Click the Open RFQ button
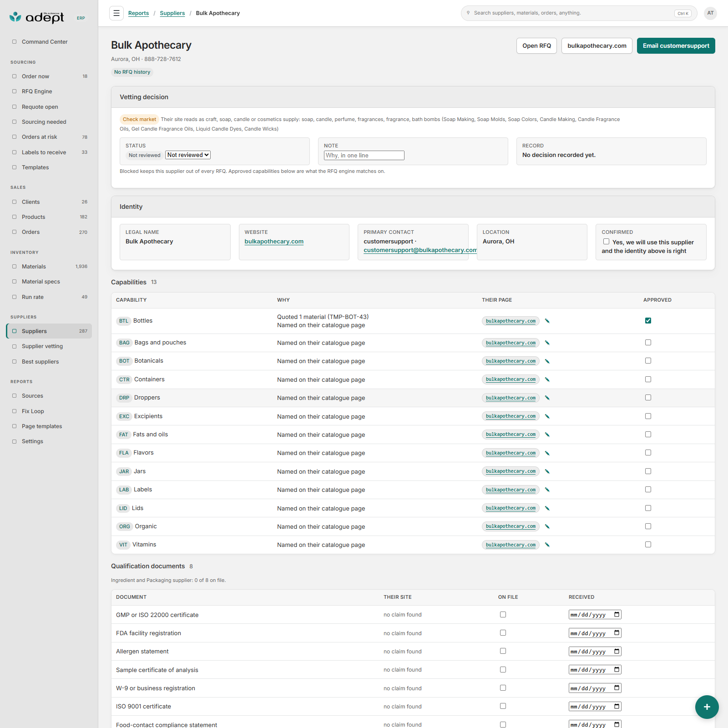This screenshot has width=728, height=728. click(x=536, y=45)
